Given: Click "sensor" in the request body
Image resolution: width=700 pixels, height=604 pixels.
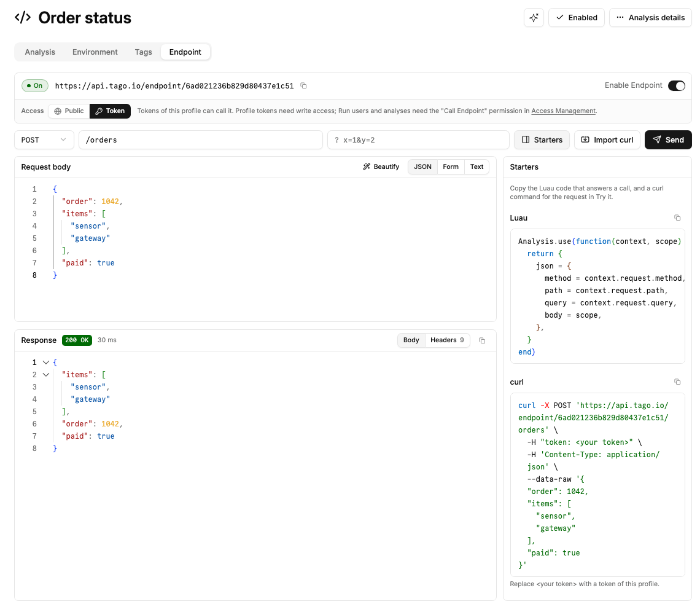Looking at the screenshot, I should (x=88, y=226).
